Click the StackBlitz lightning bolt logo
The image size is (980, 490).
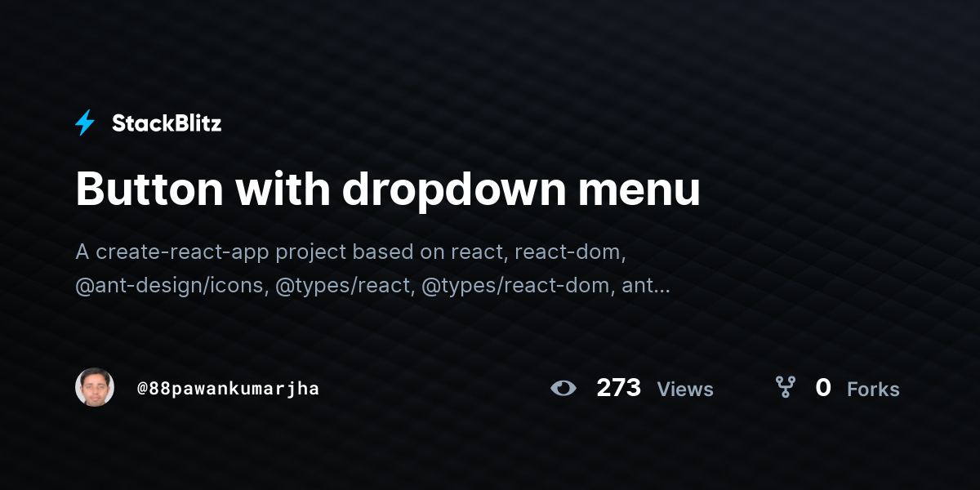85,123
